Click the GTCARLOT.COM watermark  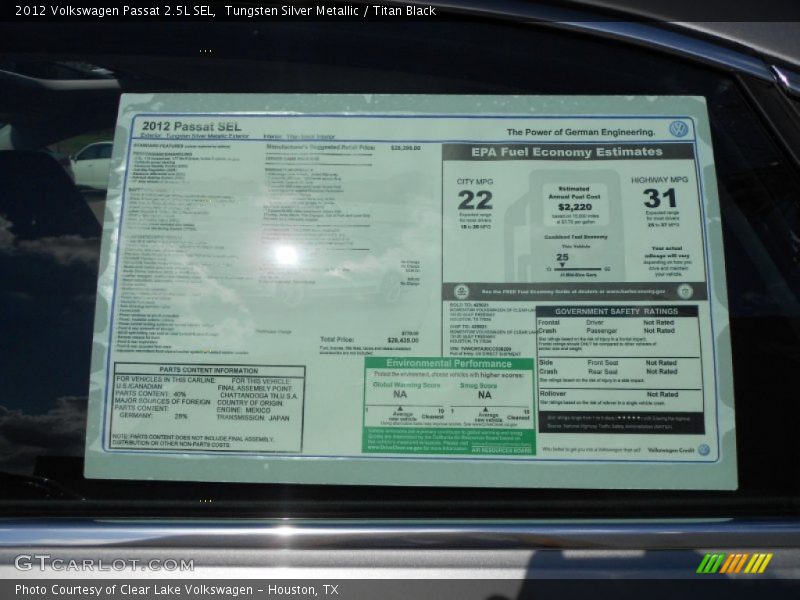pyautogui.click(x=104, y=563)
